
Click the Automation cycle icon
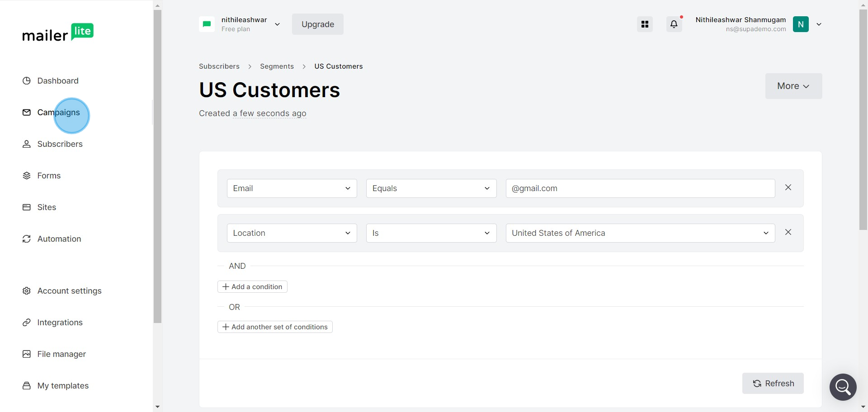click(x=27, y=239)
